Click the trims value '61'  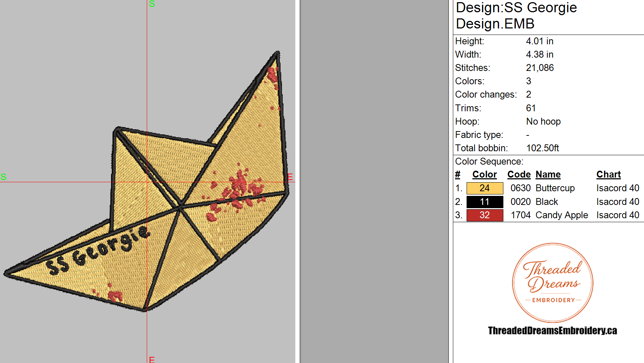531,108
